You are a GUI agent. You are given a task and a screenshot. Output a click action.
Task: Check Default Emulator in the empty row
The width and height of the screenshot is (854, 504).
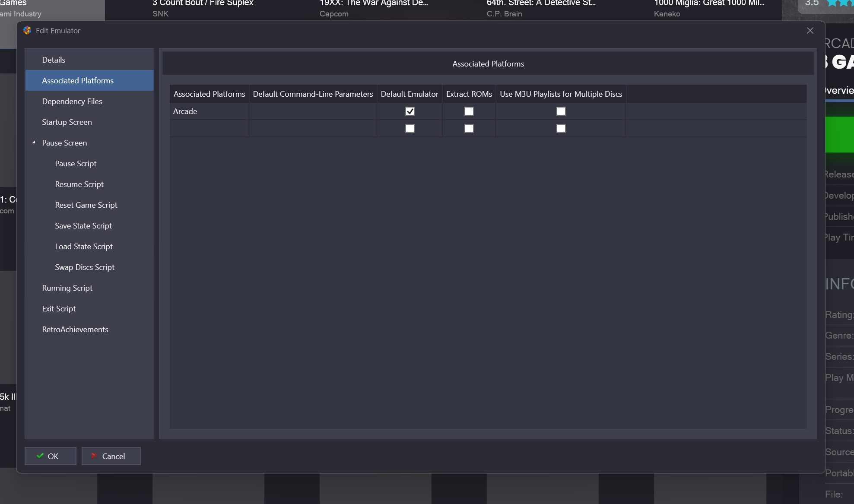coord(410,129)
